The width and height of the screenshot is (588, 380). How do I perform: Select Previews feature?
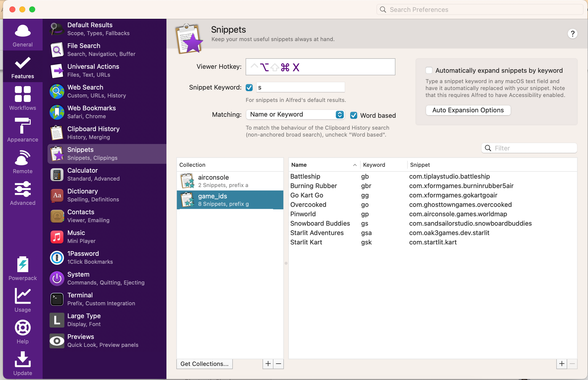(107, 341)
